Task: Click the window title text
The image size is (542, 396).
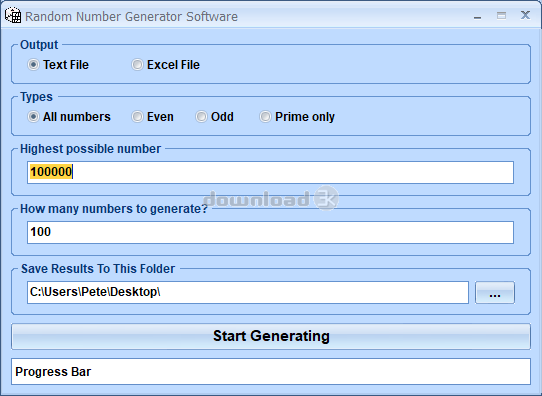Action: pyautogui.click(x=131, y=17)
